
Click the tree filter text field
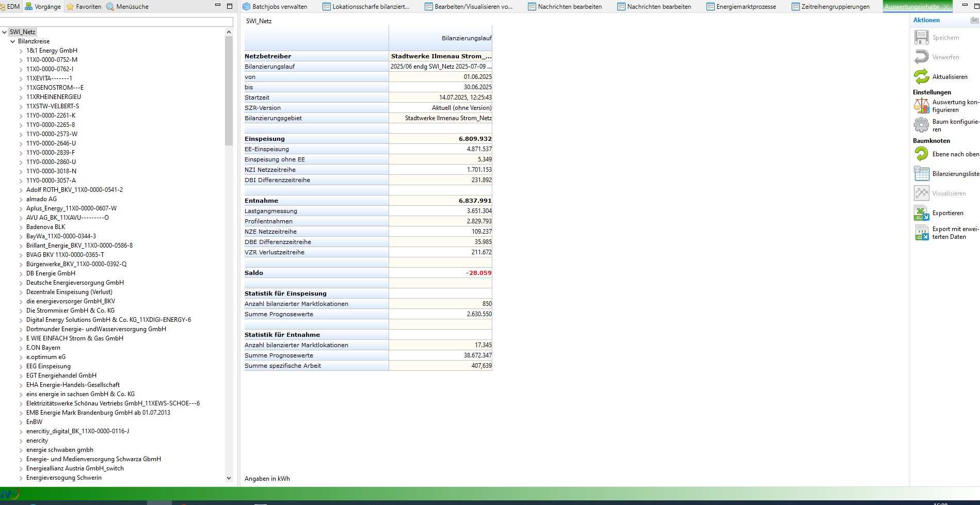[117, 22]
